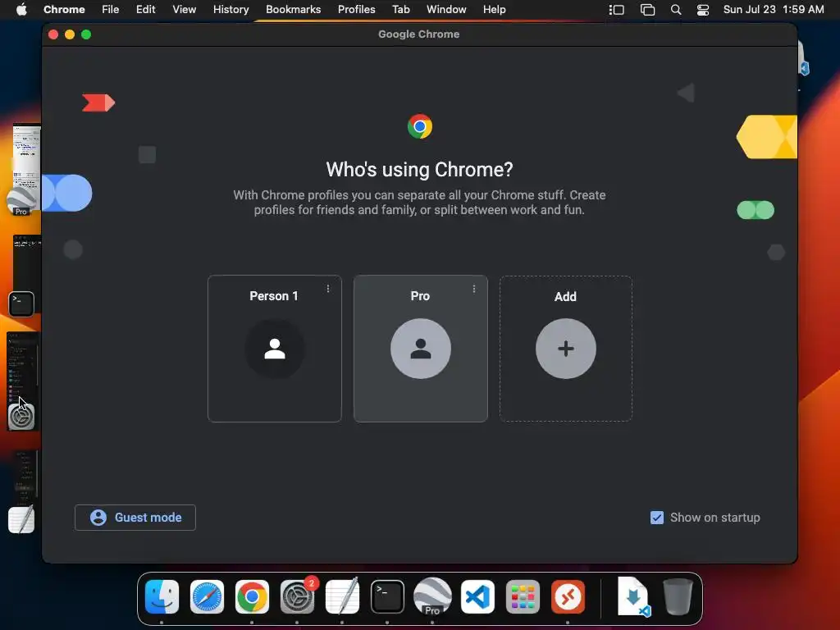Open the Edit menu
Image resolution: width=840 pixels, height=630 pixels.
click(146, 10)
